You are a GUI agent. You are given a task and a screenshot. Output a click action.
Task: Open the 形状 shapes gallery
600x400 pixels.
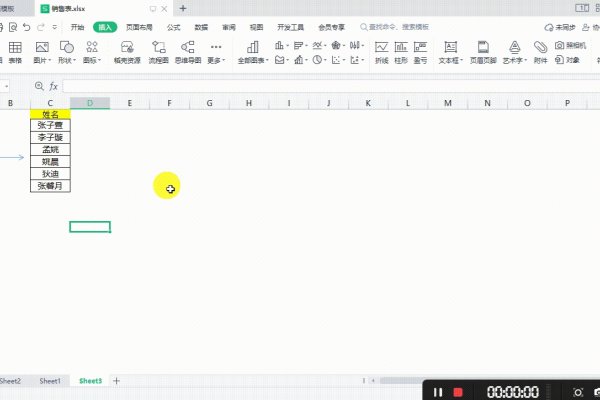(x=67, y=52)
